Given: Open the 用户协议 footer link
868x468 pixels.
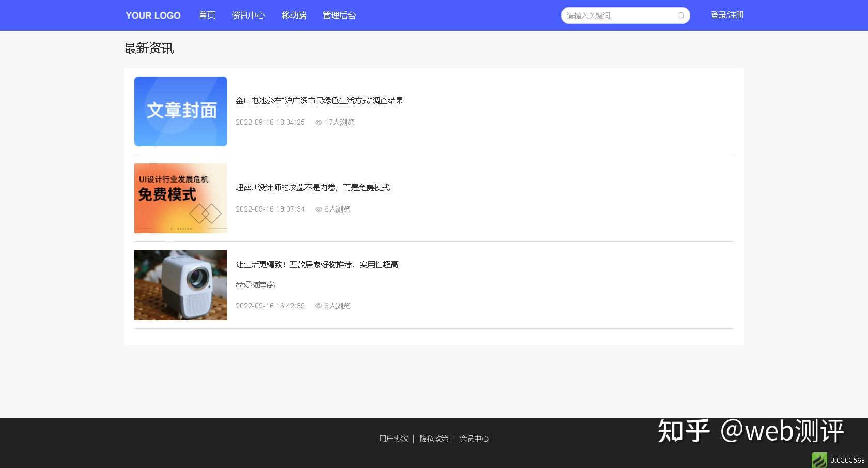Looking at the screenshot, I should tap(393, 439).
